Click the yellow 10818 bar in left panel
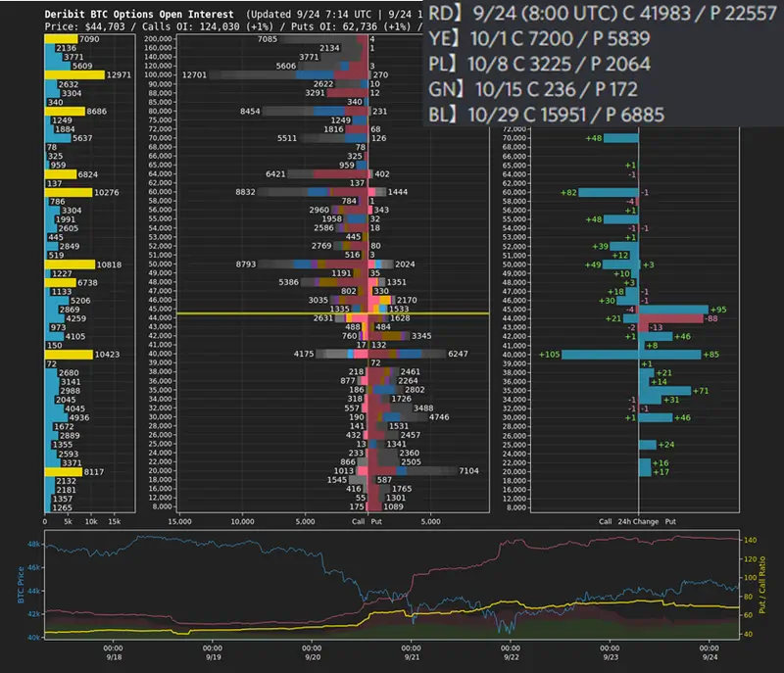The width and height of the screenshot is (784, 673). (x=69, y=264)
